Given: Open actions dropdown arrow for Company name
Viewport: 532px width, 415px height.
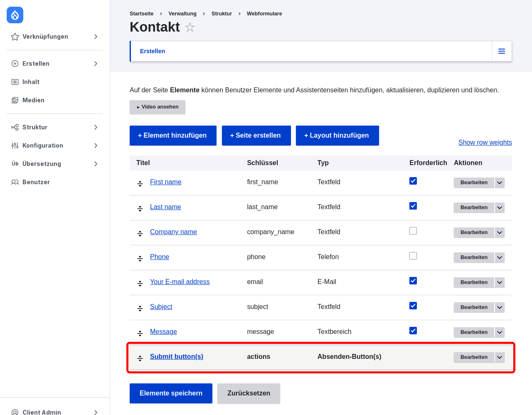Looking at the screenshot, I should (500, 232).
